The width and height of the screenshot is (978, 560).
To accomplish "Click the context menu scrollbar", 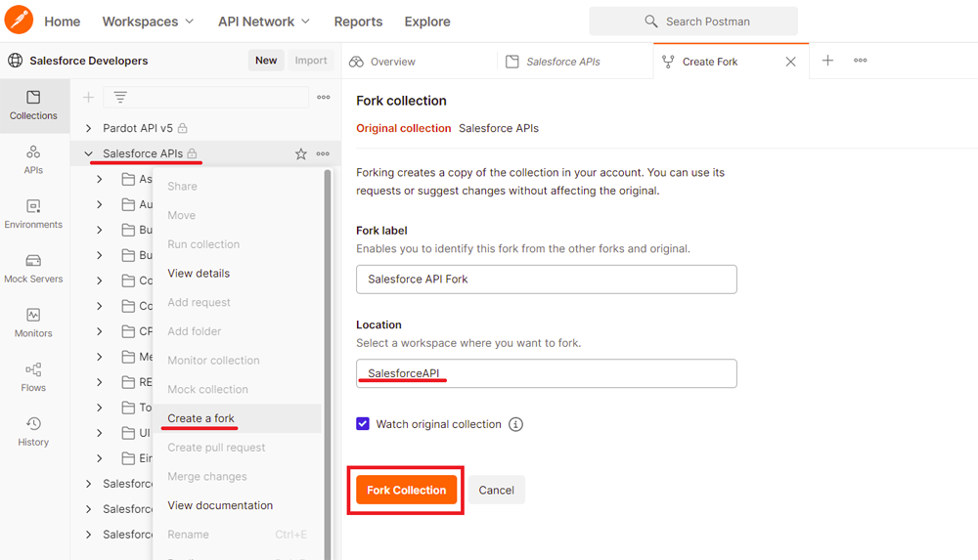I will 328,365.
